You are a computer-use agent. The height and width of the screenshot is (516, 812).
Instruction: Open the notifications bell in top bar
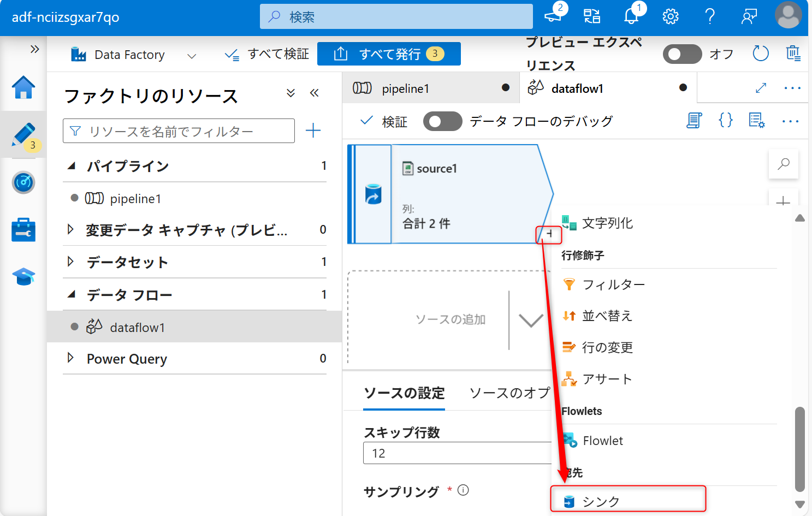click(631, 16)
